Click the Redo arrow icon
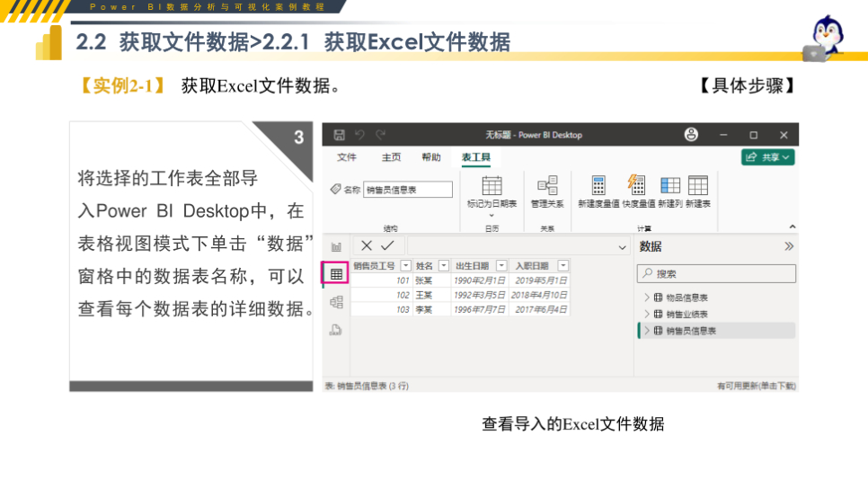This screenshot has height=489, width=868. point(380,135)
